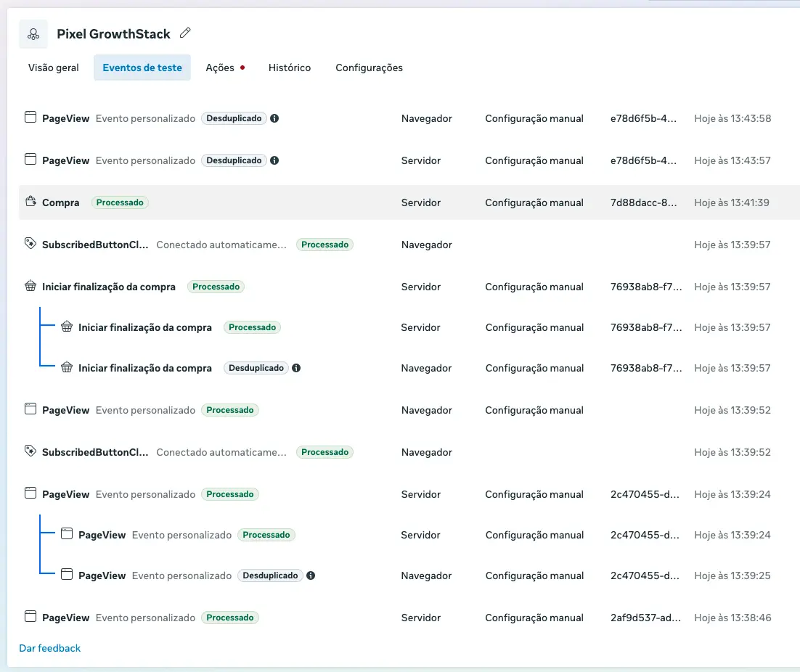800x672 pixels.
Task: Select the Eventos de teste tab
Action: [142, 67]
